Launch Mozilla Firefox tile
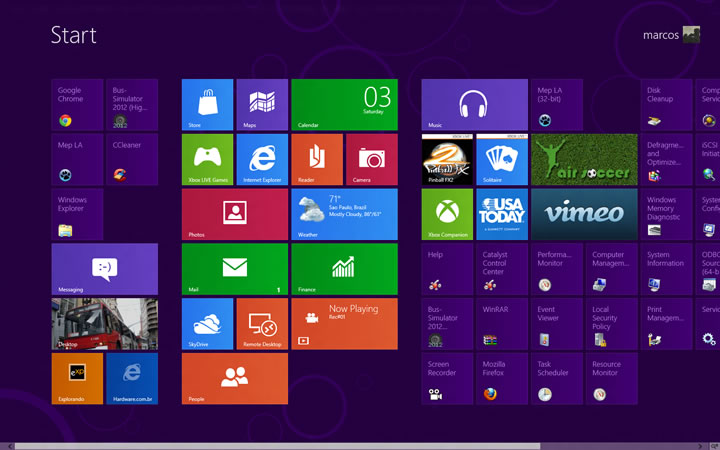The image size is (720, 450). [502, 378]
